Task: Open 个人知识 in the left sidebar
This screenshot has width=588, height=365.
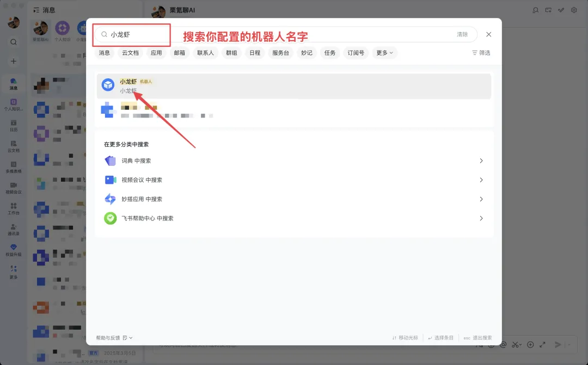Action: pos(14,105)
